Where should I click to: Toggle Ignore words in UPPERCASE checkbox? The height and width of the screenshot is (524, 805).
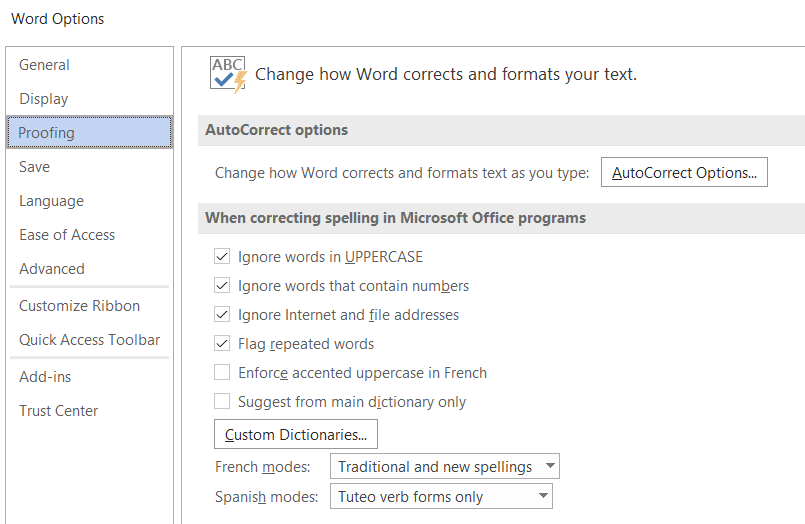(x=222, y=257)
